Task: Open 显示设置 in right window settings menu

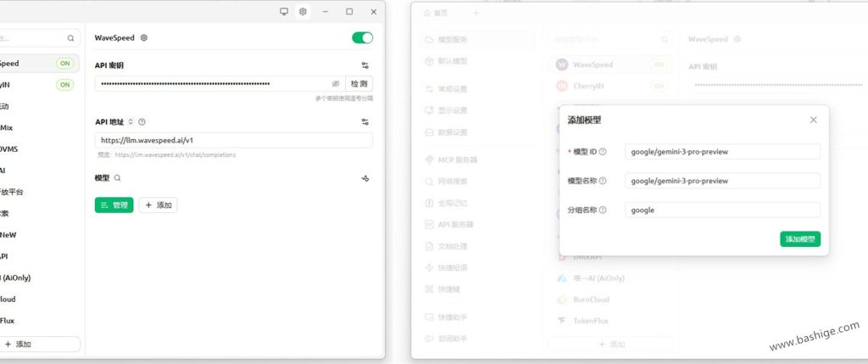Action: (478, 110)
